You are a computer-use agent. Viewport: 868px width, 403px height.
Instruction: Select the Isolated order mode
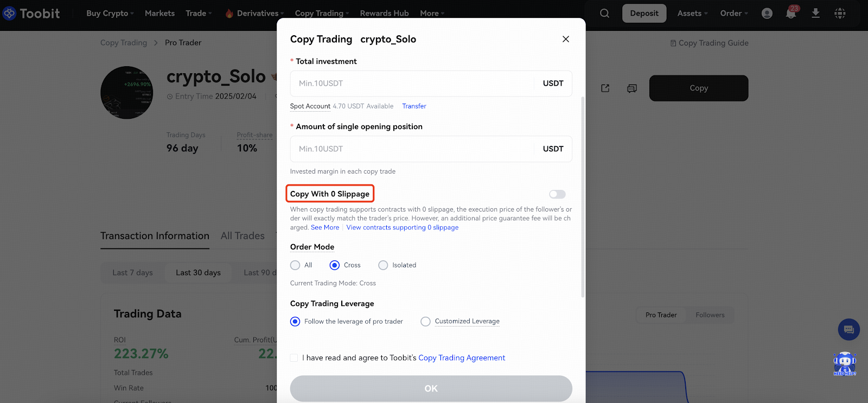[x=384, y=265]
